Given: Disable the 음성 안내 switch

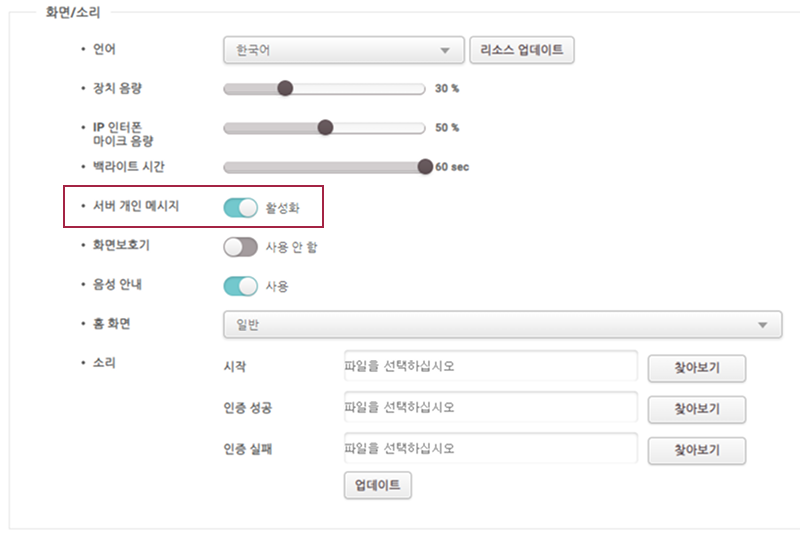Looking at the screenshot, I should 240,286.
